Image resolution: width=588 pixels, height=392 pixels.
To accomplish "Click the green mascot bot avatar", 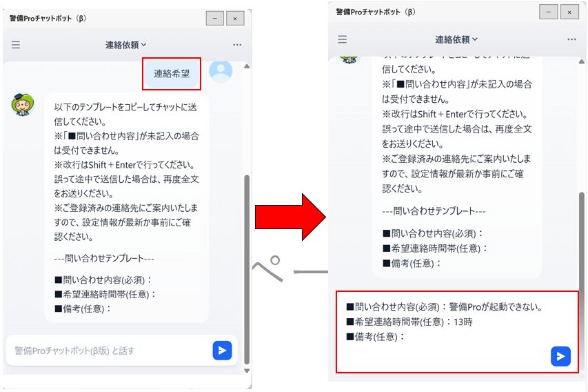I will [x=23, y=105].
